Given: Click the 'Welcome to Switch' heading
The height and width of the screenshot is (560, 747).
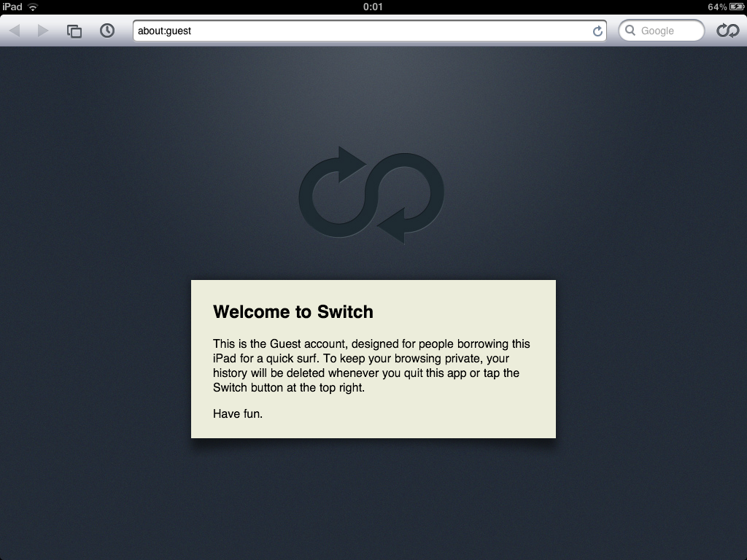Looking at the screenshot, I should click(x=293, y=312).
